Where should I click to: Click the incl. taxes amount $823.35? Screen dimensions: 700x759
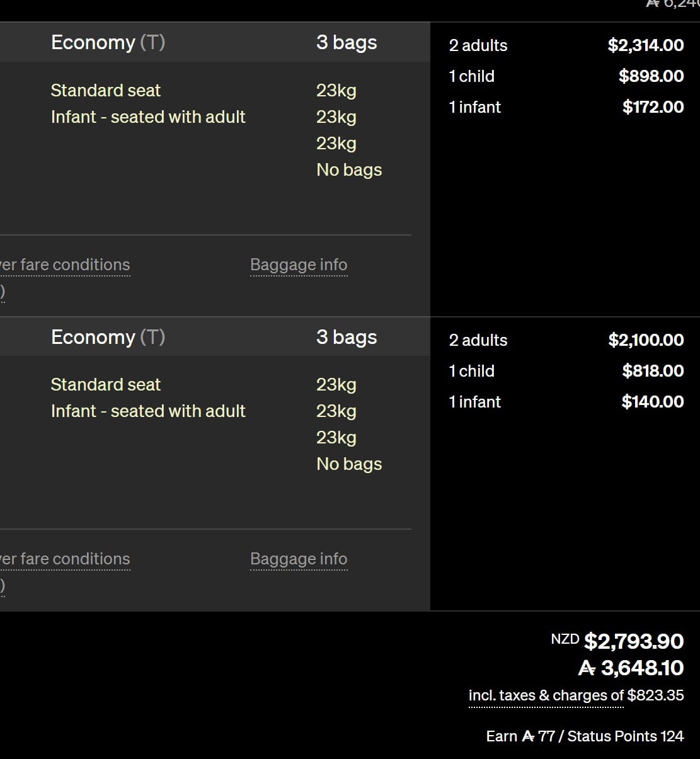655,695
